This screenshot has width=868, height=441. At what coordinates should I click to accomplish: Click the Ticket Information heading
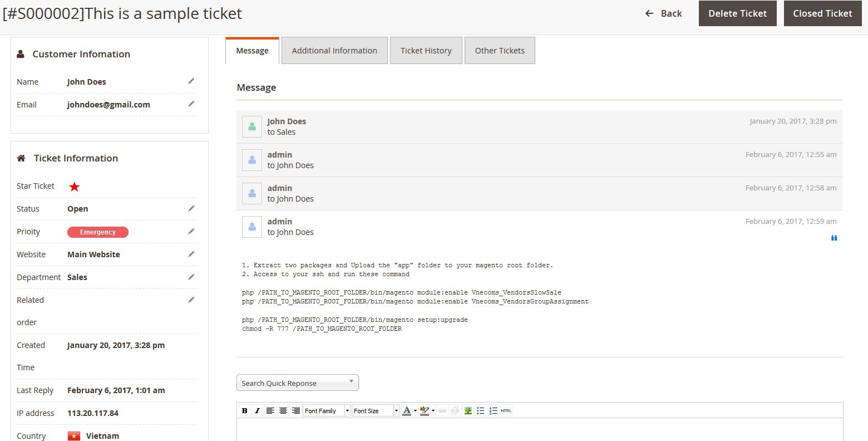pyautogui.click(x=76, y=158)
